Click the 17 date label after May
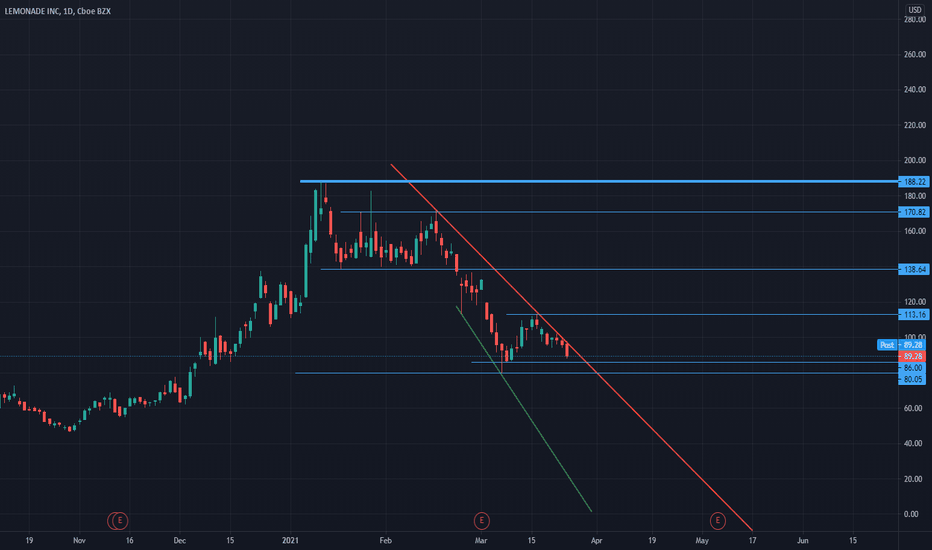 [x=752, y=540]
